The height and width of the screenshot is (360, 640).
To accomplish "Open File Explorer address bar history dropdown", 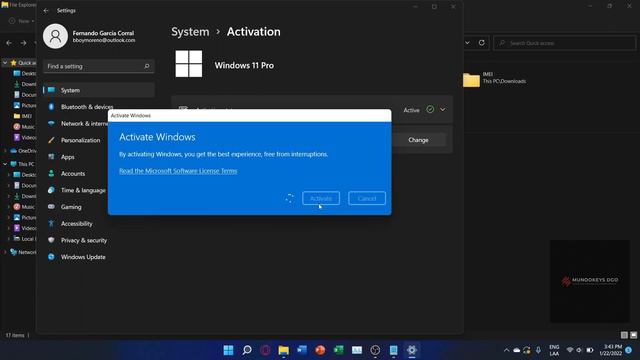I will 467,43.
